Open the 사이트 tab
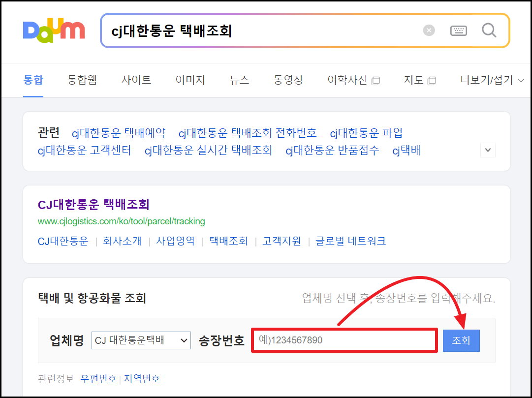 click(x=136, y=80)
